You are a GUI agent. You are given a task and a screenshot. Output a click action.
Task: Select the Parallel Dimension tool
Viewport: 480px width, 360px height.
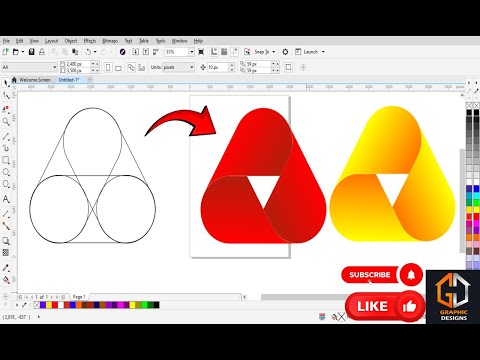point(6,214)
